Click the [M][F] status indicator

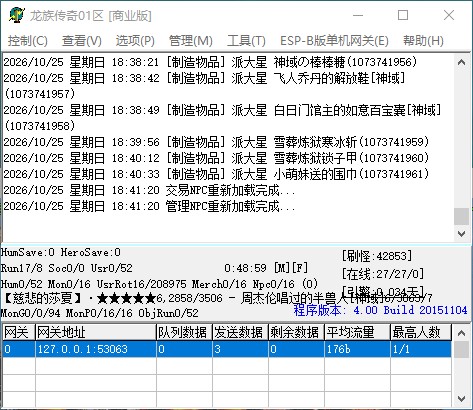(290, 268)
